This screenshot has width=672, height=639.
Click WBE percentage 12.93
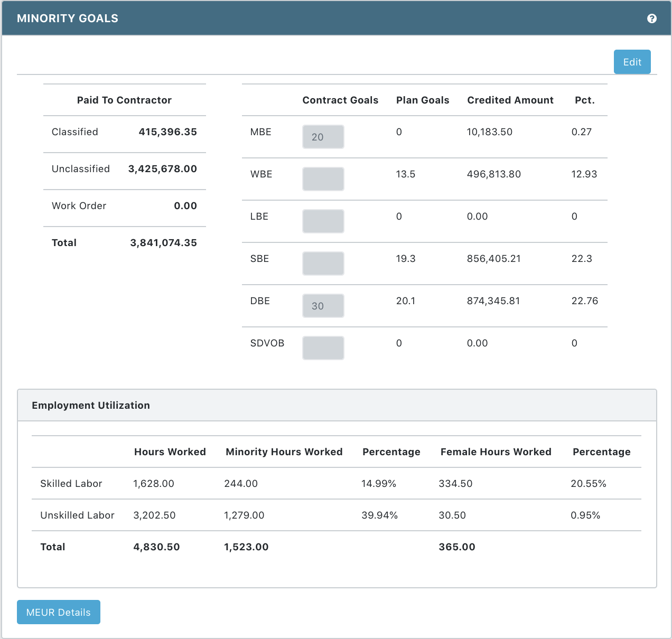tap(584, 174)
